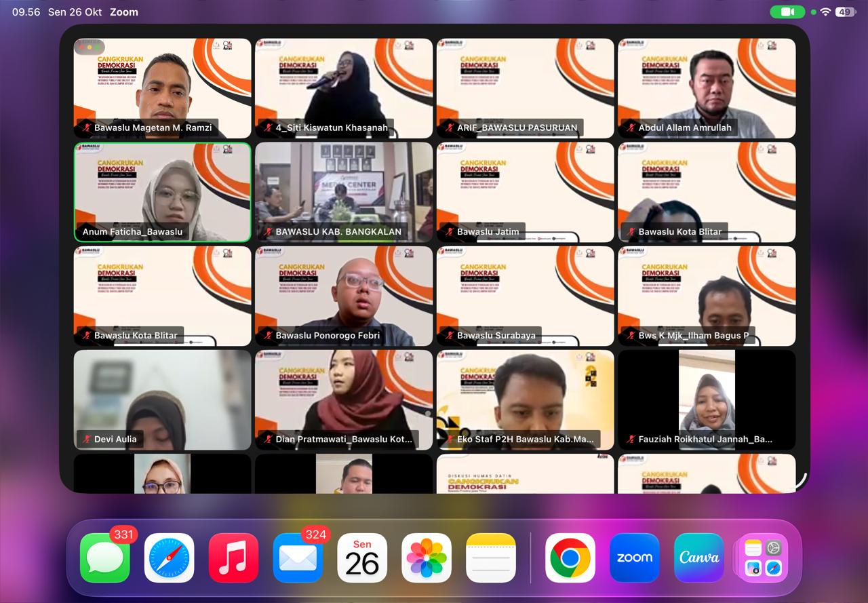Viewport: 868px width, 603px height.
Task: Tap the Wi-Fi status icon
Action: 825,12
